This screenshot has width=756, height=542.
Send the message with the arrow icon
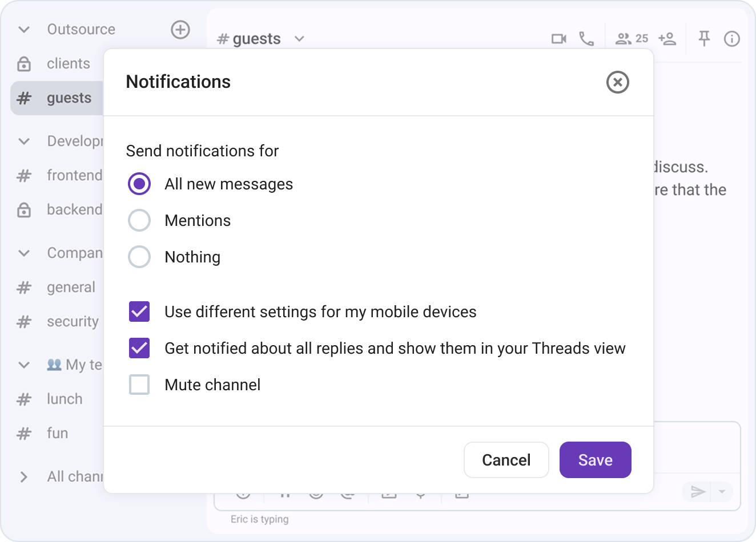click(x=698, y=491)
